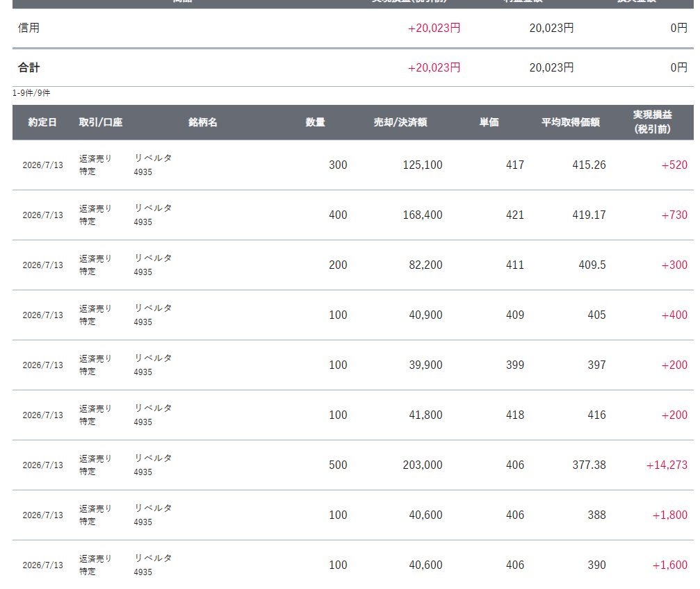The height and width of the screenshot is (589, 700).
Task: Click the 390 average acquisition price
Action: click(596, 565)
